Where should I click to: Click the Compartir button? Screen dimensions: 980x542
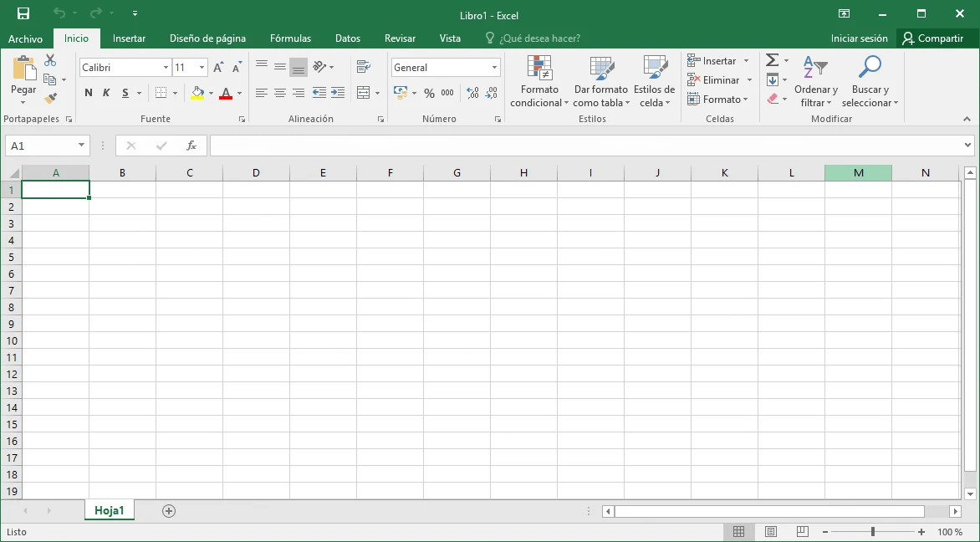(932, 38)
